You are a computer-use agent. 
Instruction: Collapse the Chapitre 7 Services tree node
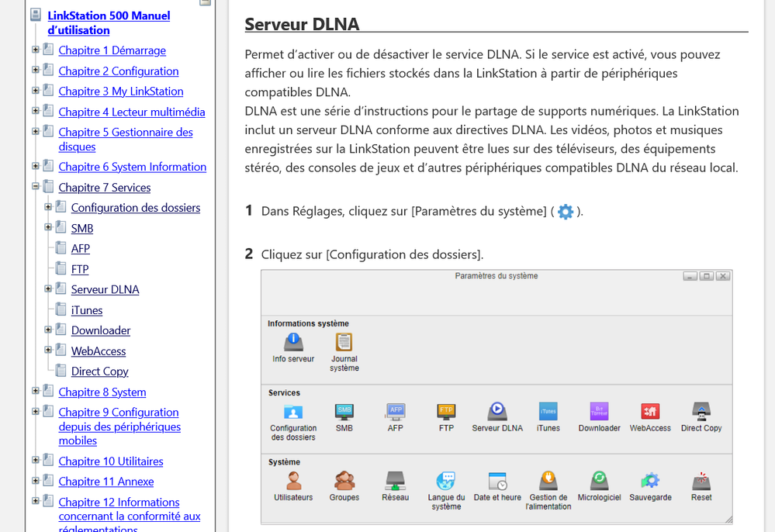pyautogui.click(x=36, y=187)
